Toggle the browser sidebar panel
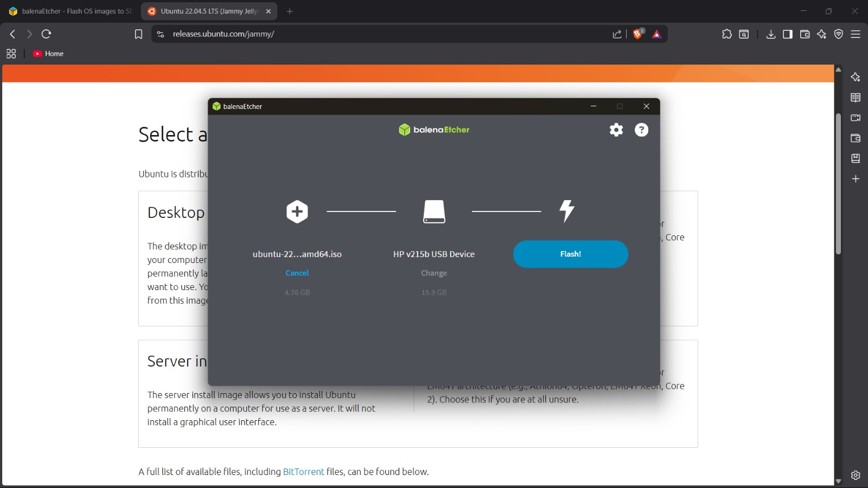The height and width of the screenshot is (488, 868). 788,34
